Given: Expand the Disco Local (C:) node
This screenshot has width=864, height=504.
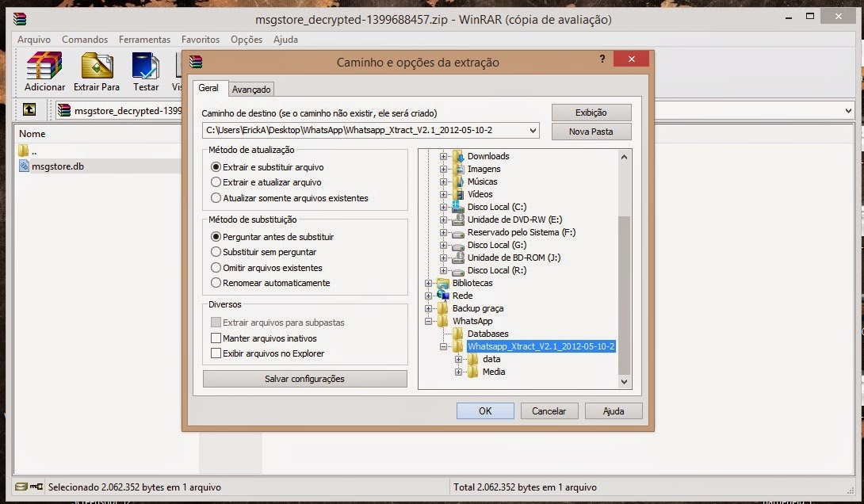Looking at the screenshot, I should [443, 207].
